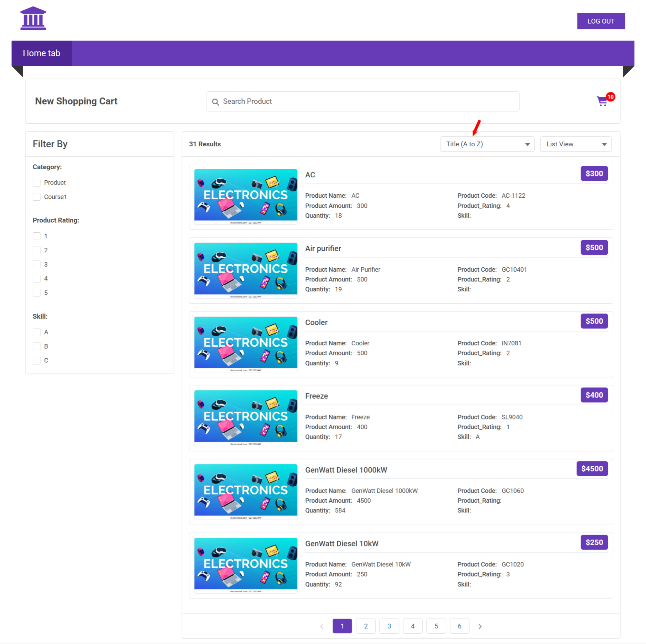
Task: Enable Product Rating 4 filter
Action: [37, 279]
